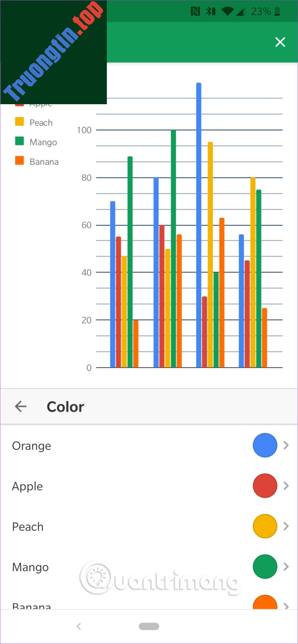The height and width of the screenshot is (644, 298).
Task: Open the Color settings header row
Action: (65, 406)
